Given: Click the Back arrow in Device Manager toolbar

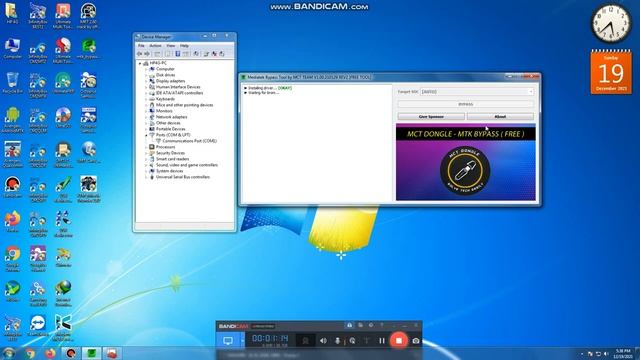Looking at the screenshot, I should pos(140,54).
